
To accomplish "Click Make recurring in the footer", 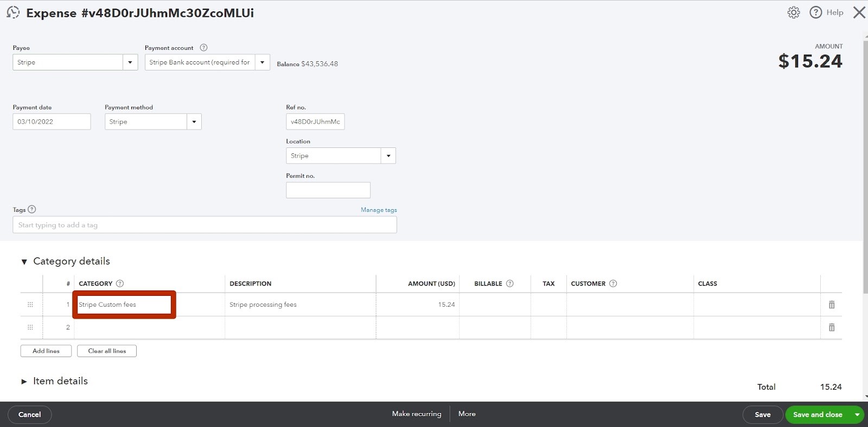I will point(417,414).
